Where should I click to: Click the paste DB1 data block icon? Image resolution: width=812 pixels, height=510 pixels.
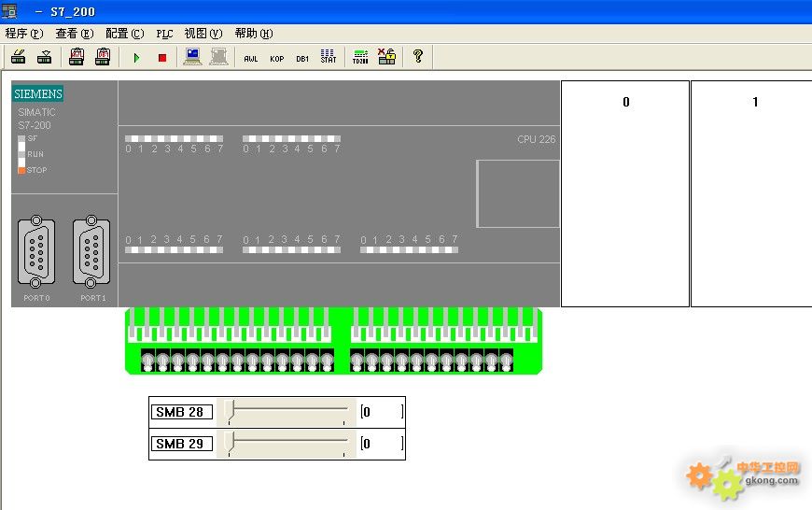tap(103, 56)
